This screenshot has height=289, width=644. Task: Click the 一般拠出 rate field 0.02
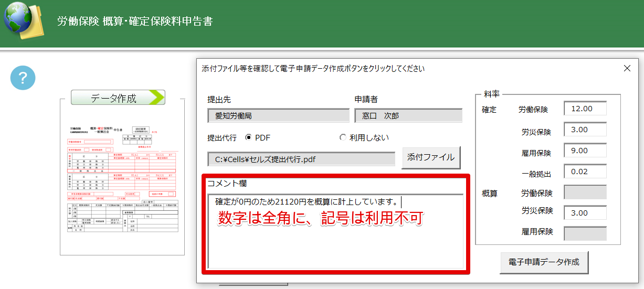[x=585, y=172]
